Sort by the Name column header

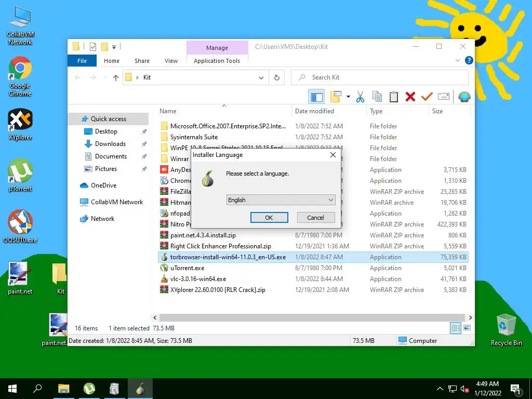click(224, 111)
